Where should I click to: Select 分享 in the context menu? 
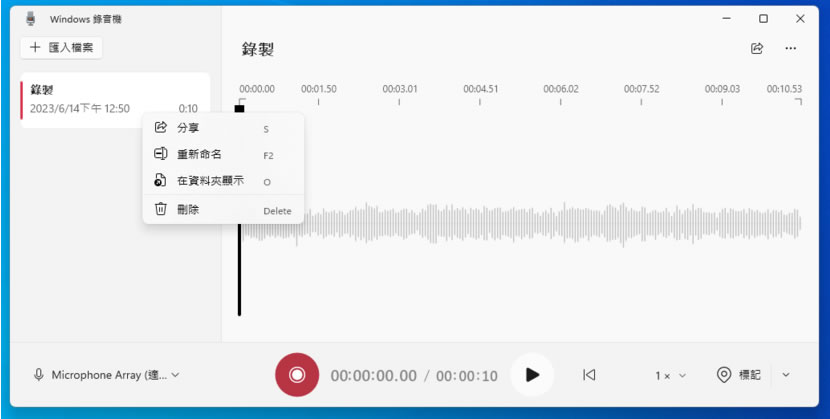223,128
